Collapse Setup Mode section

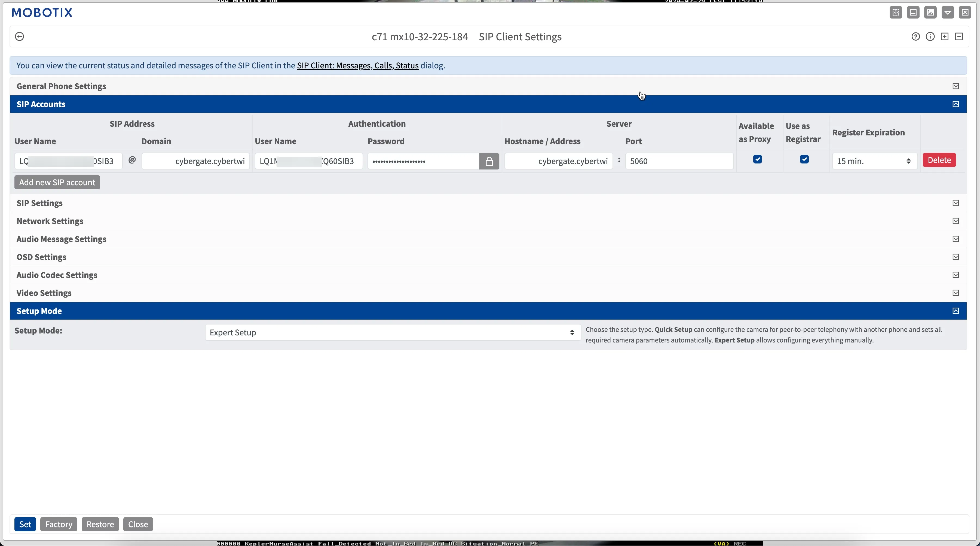(x=488, y=311)
